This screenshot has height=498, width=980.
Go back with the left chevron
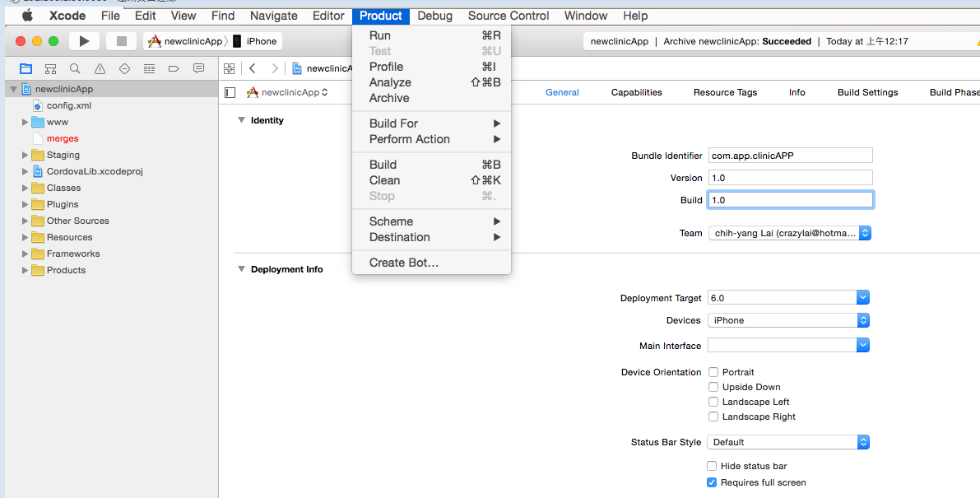click(x=252, y=69)
